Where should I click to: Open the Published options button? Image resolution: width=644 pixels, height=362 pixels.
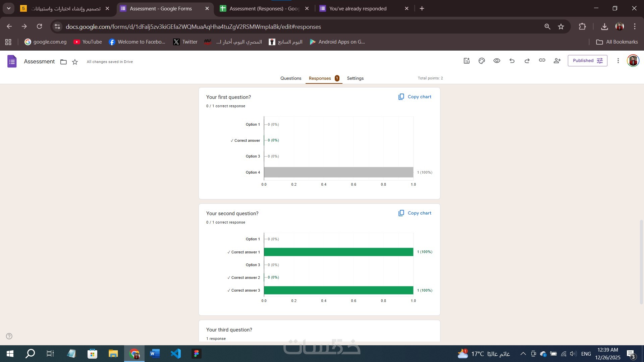tap(587, 61)
